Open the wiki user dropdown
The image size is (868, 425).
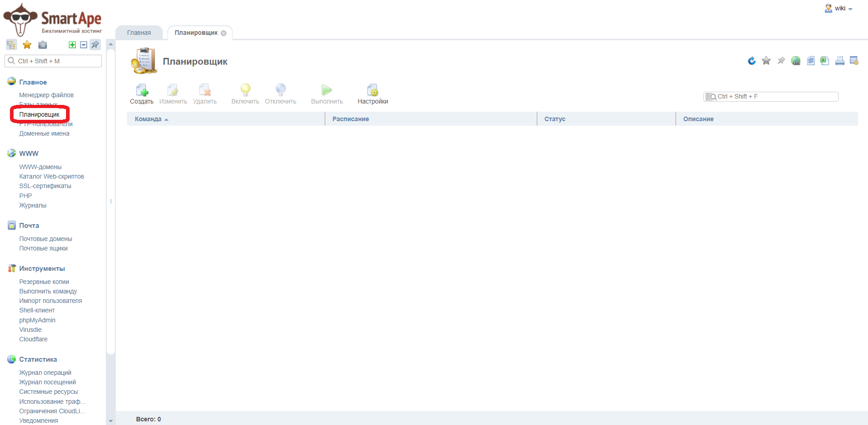pyautogui.click(x=840, y=9)
